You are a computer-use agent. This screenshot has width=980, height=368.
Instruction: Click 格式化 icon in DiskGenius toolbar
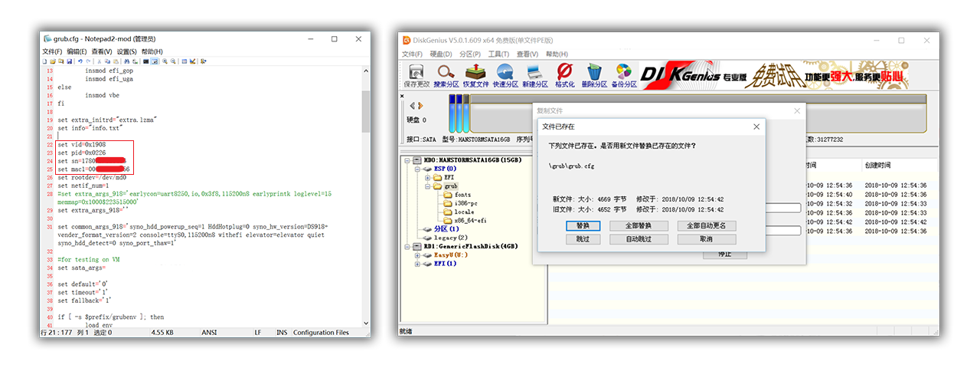click(x=564, y=75)
